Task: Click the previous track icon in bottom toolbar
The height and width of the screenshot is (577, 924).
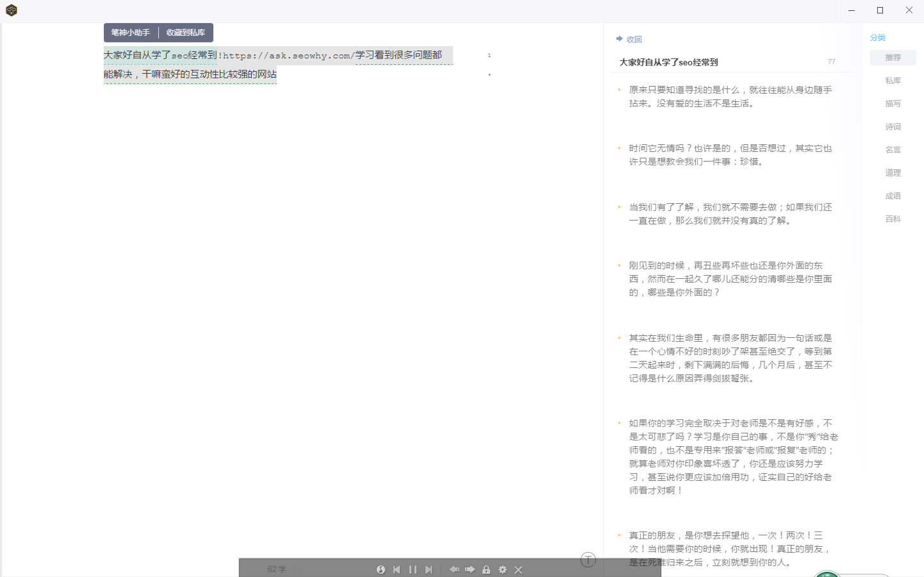Action: point(397,569)
